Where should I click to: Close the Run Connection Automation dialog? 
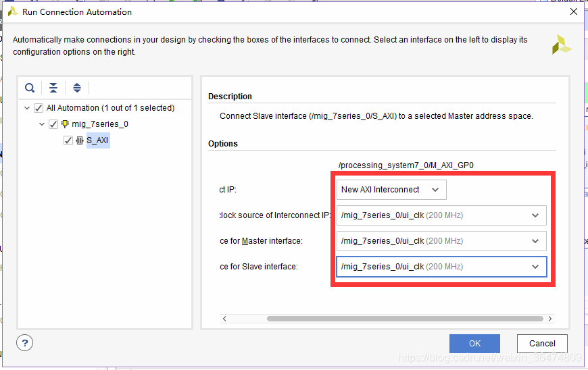[574, 11]
